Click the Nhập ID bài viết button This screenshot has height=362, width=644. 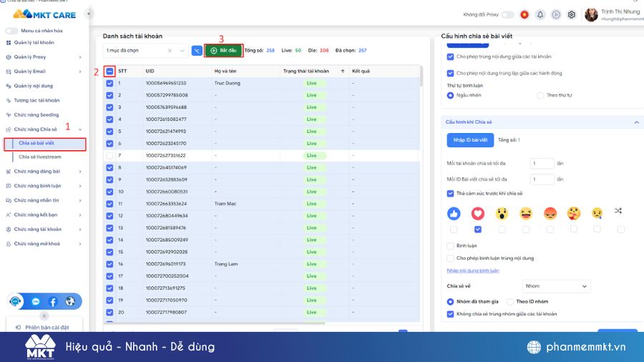[x=470, y=140]
